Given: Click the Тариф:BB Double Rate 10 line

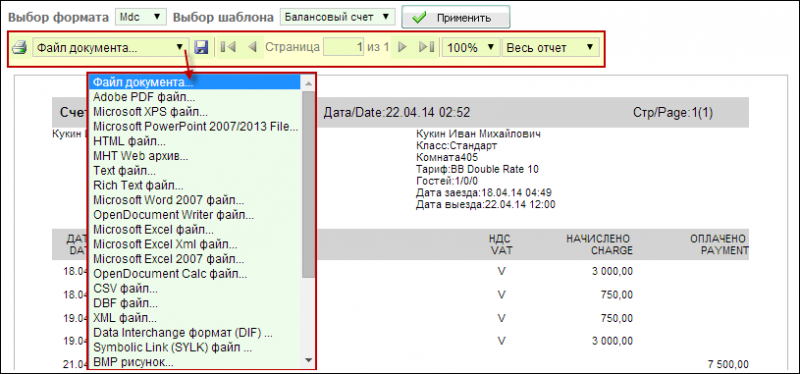Looking at the screenshot, I should [x=478, y=169].
